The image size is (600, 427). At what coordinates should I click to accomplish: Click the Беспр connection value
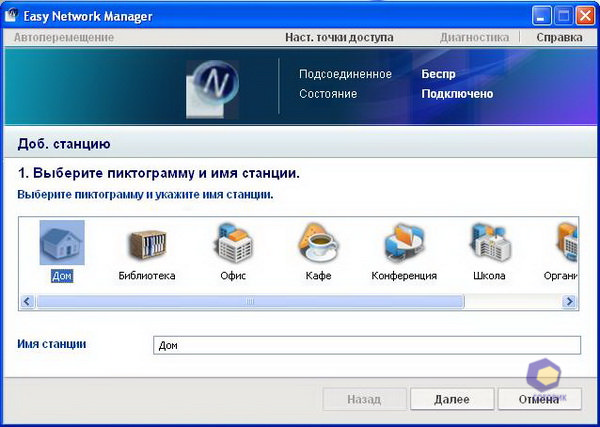click(439, 74)
